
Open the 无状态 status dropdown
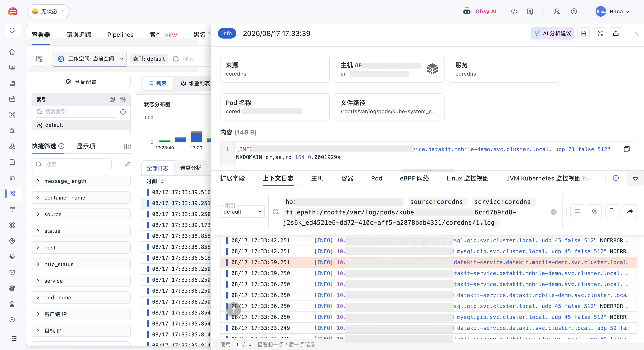pyautogui.click(x=48, y=11)
